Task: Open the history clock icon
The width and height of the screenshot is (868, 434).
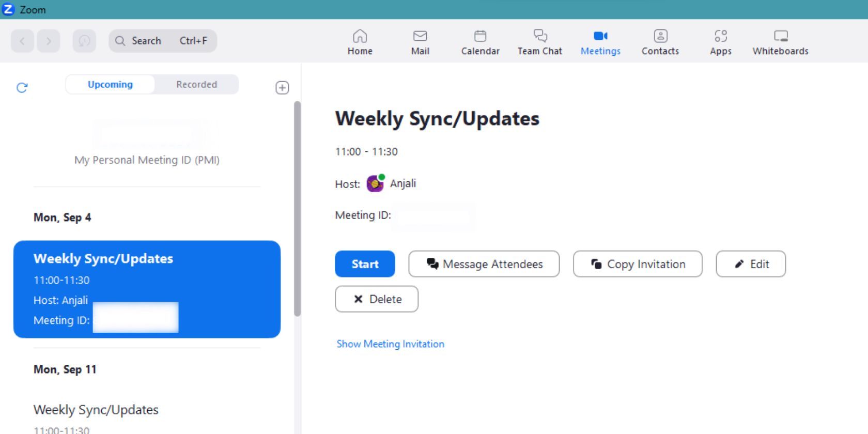Action: 84,41
